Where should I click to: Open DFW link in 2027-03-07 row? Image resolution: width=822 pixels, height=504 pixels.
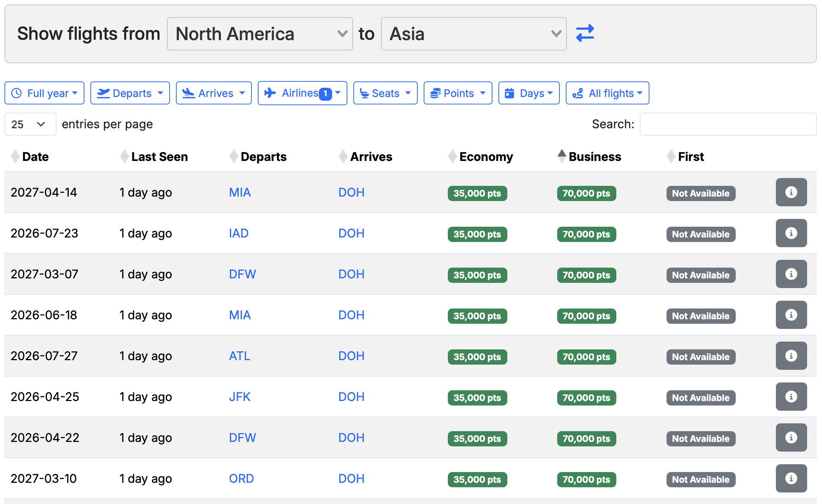pyautogui.click(x=243, y=274)
